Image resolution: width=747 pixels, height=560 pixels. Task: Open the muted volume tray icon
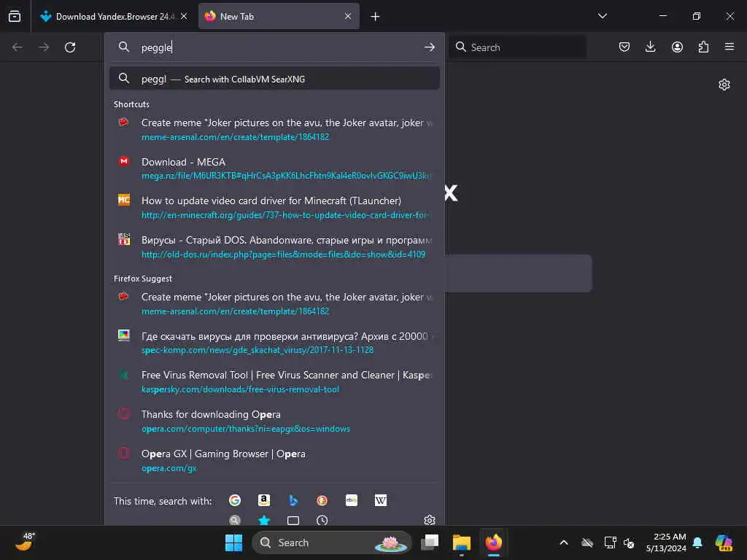pos(629,542)
